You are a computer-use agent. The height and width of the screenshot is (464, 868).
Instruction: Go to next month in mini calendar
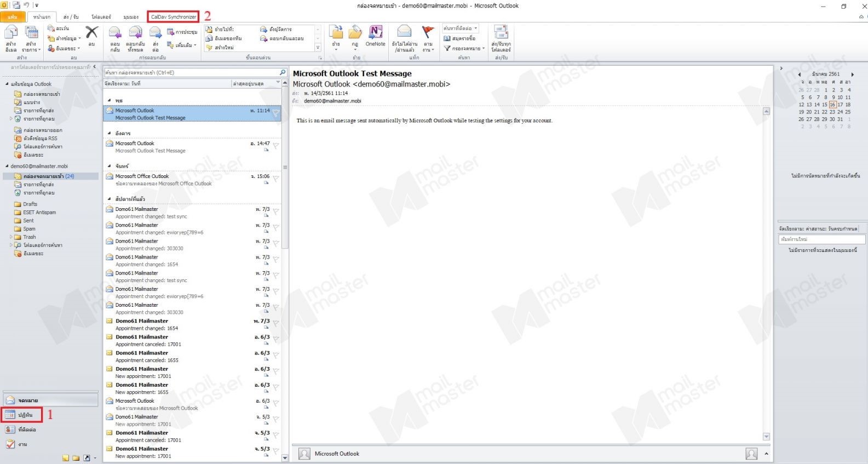tap(852, 75)
